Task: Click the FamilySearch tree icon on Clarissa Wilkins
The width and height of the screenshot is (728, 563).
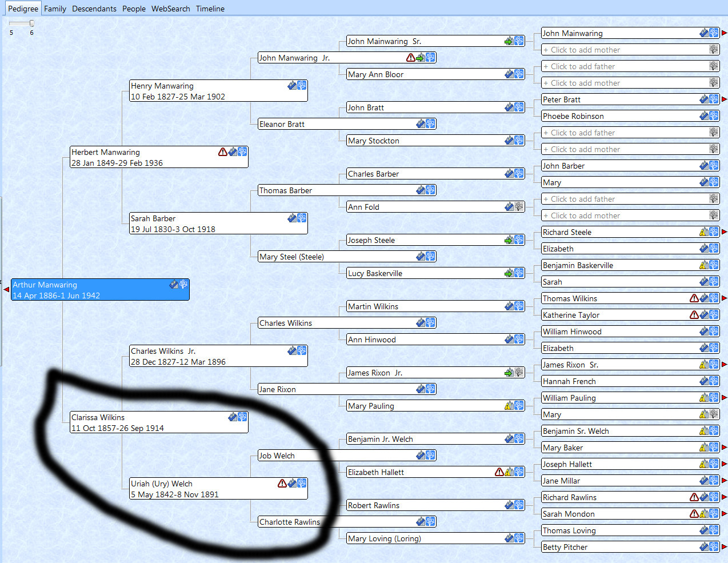Action: pyautogui.click(x=242, y=417)
